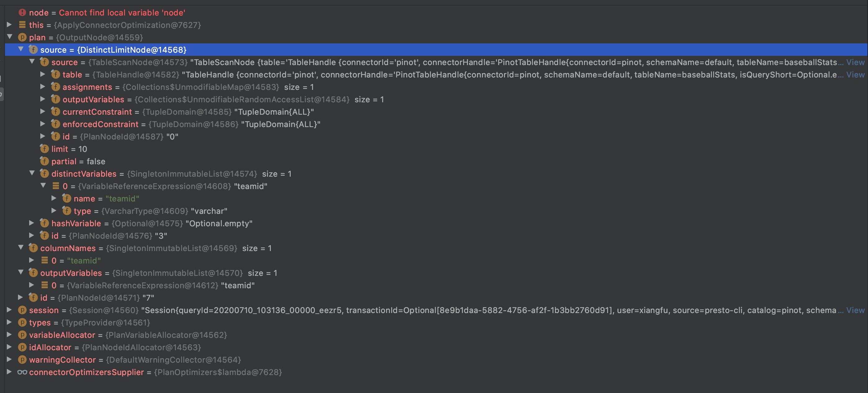Click the field icon beside 'hashVariable'
868x393 pixels.
pyautogui.click(x=44, y=223)
